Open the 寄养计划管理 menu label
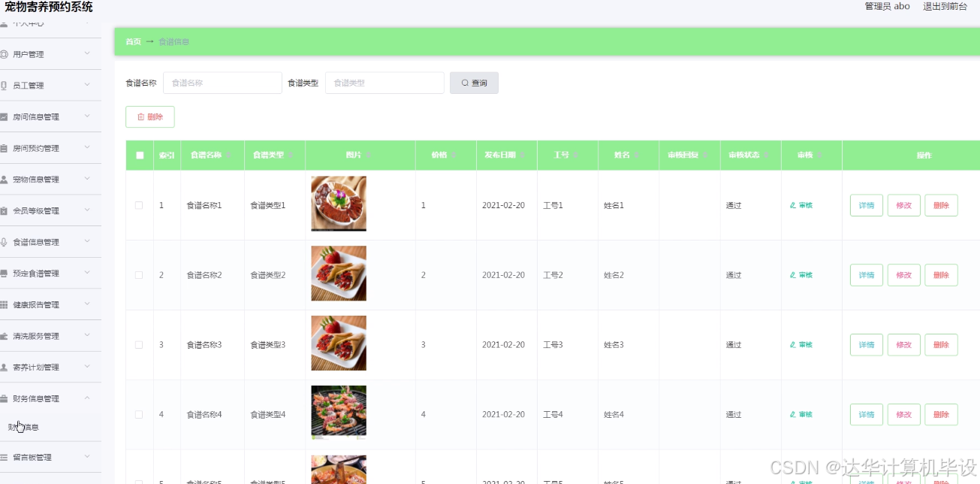 pyautogui.click(x=36, y=368)
